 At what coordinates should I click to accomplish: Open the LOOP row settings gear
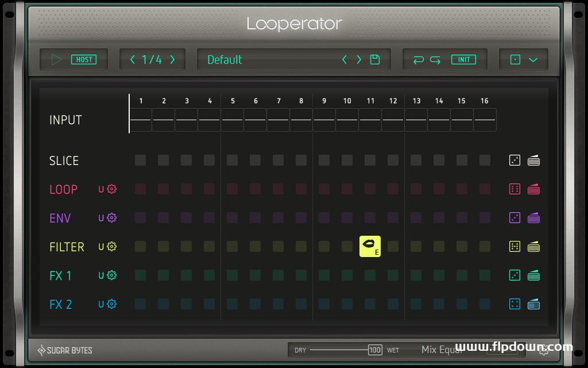[x=111, y=189]
